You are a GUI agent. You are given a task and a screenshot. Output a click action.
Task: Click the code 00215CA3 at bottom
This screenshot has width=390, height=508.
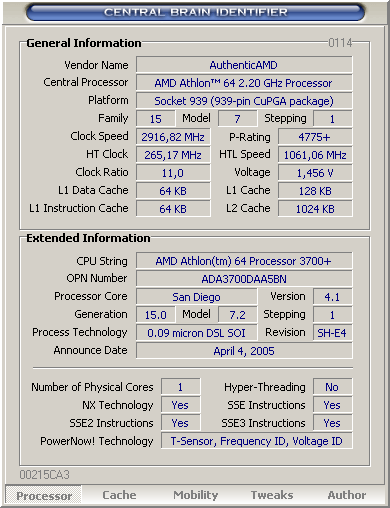[x=45, y=475]
